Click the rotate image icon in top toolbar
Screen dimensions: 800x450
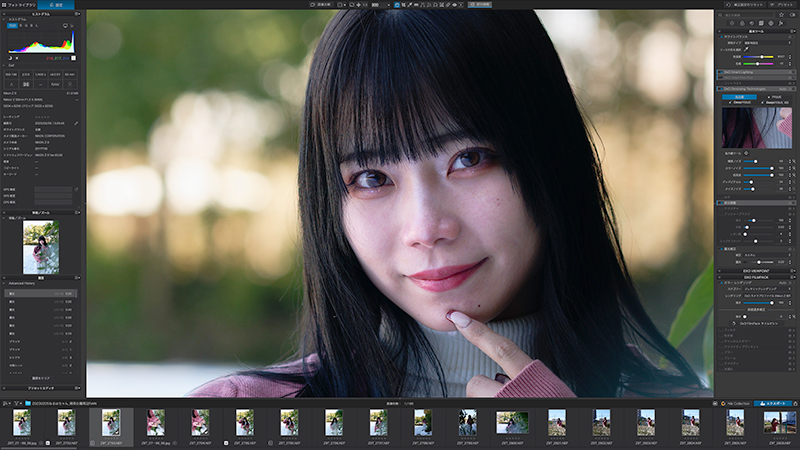click(352, 5)
